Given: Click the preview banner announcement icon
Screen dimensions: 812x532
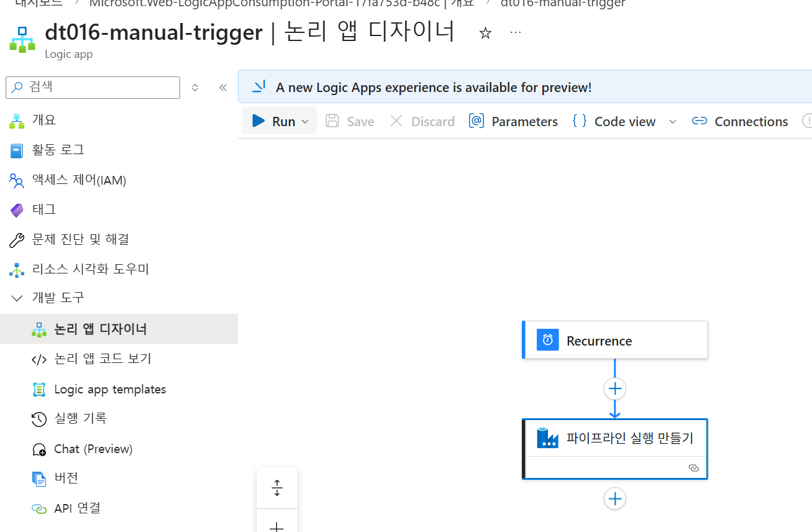Looking at the screenshot, I should (x=259, y=86).
